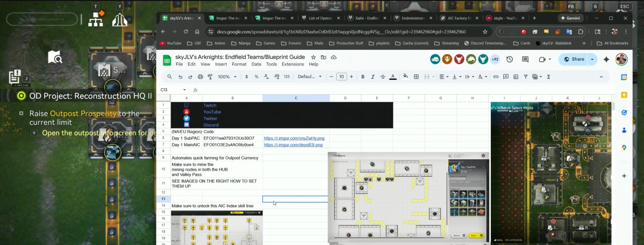Screen dimensions: 644x245
Task: Open version history clock icon
Action: click(x=510, y=59)
